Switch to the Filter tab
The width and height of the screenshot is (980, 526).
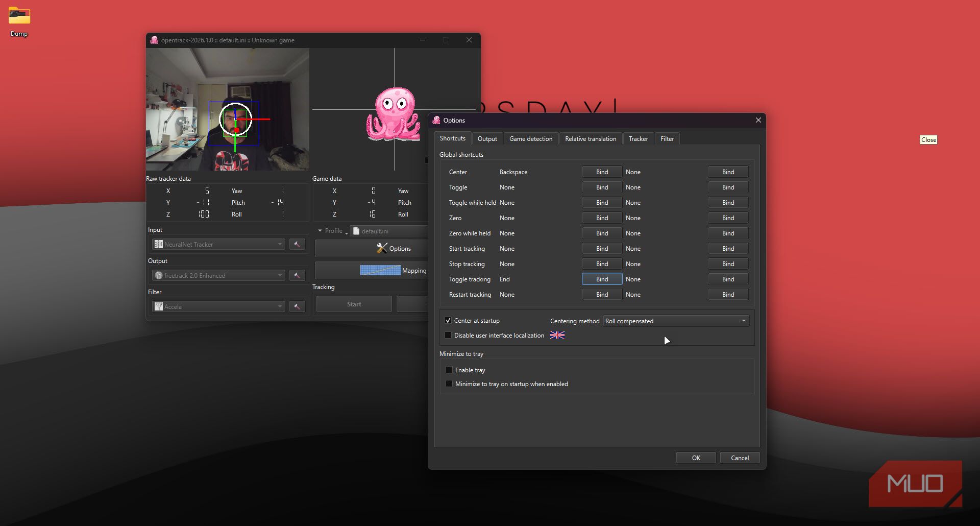667,139
